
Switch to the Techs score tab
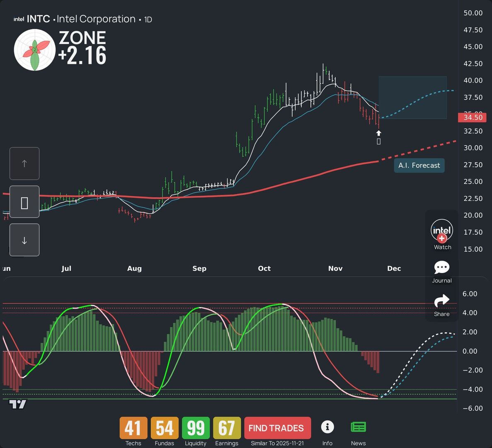(133, 428)
